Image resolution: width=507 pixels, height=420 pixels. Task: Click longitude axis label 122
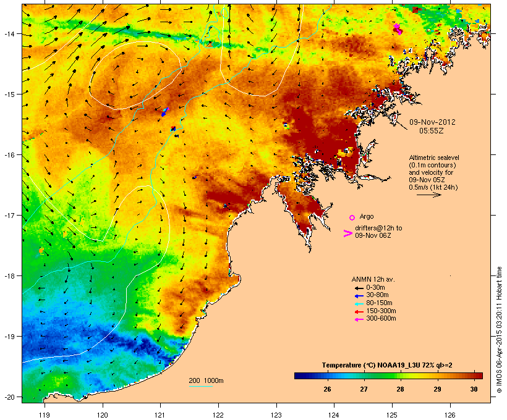point(218,415)
